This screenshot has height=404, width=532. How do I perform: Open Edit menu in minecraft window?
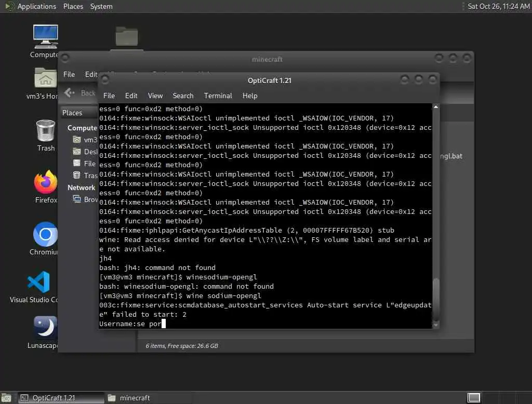coord(91,74)
